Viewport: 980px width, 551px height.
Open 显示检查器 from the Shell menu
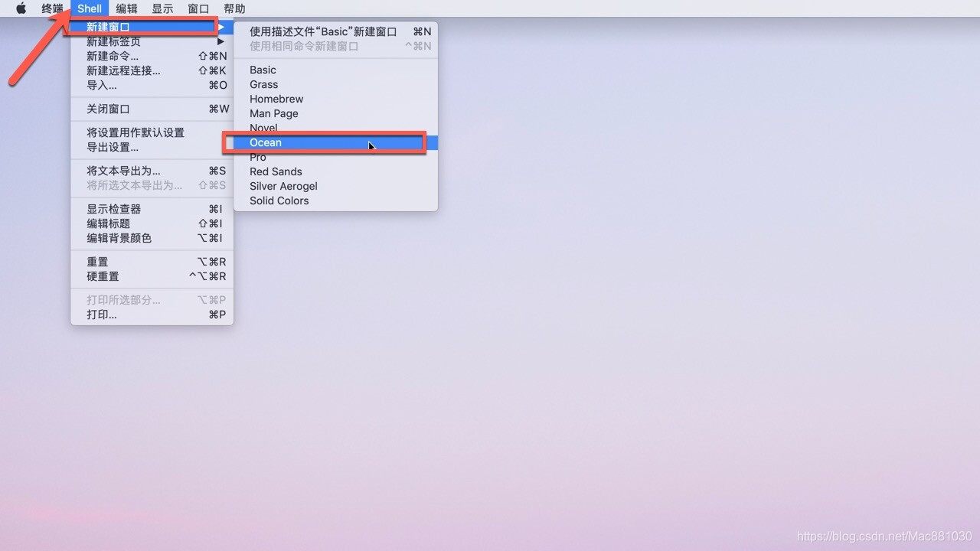152,209
